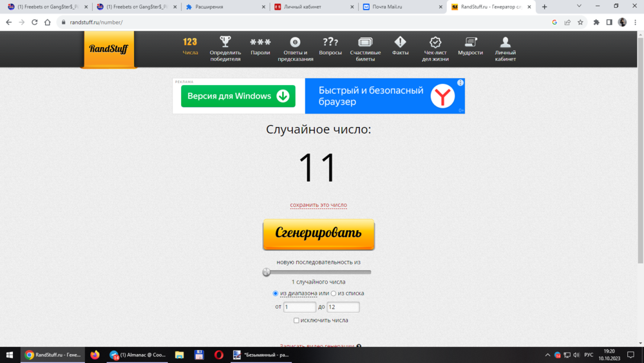Go back in browser history

click(x=8, y=22)
